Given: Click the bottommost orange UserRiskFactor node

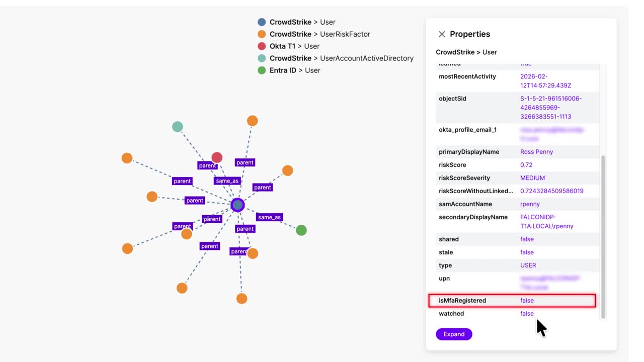Looking at the screenshot, I should click(x=242, y=299).
